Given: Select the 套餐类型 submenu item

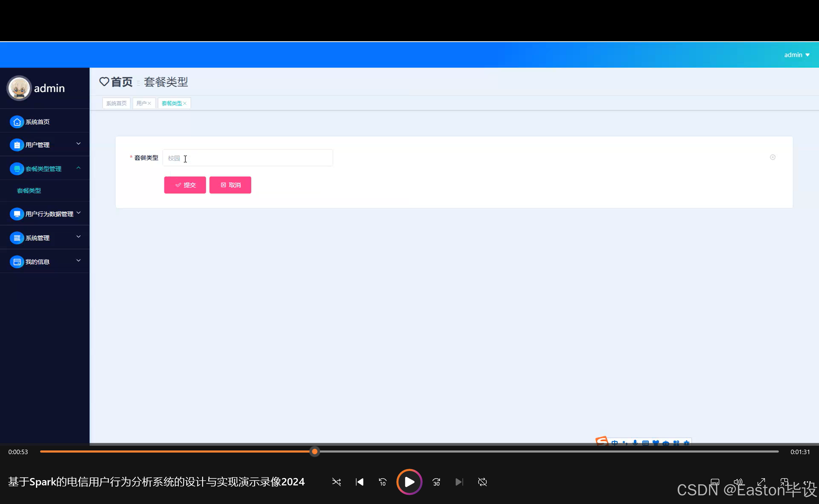Looking at the screenshot, I should coord(29,190).
